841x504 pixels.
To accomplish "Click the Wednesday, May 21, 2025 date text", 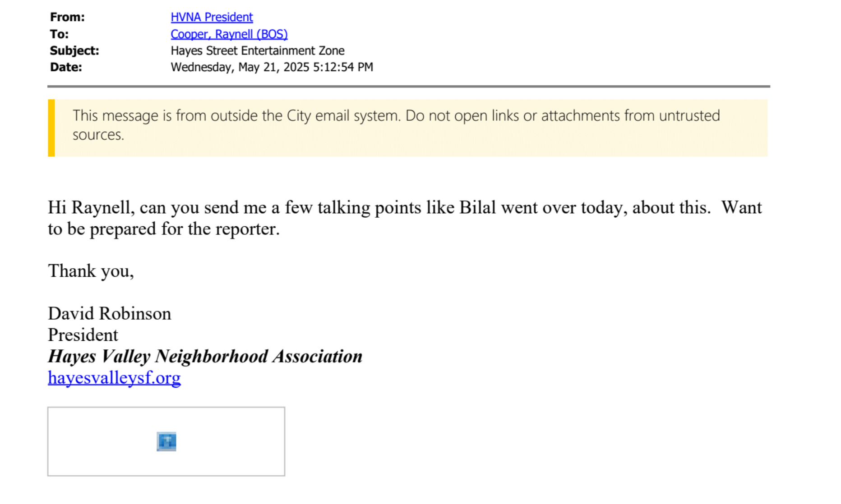I will point(272,67).
